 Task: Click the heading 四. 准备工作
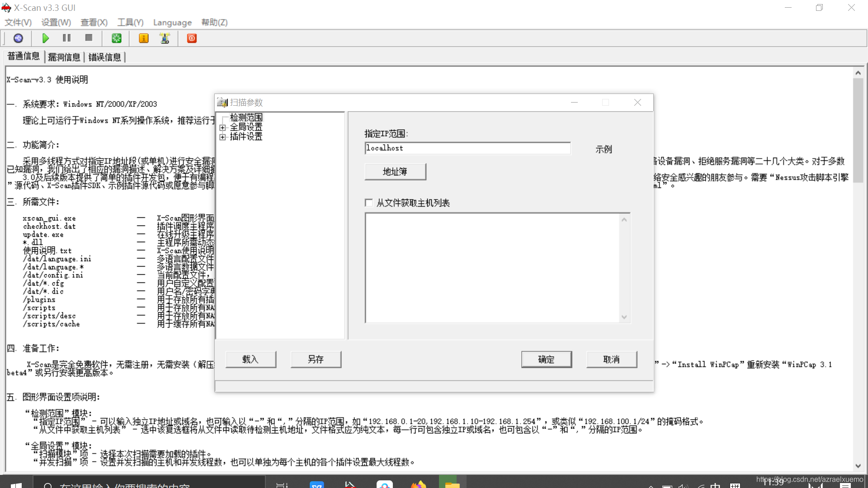coord(33,348)
